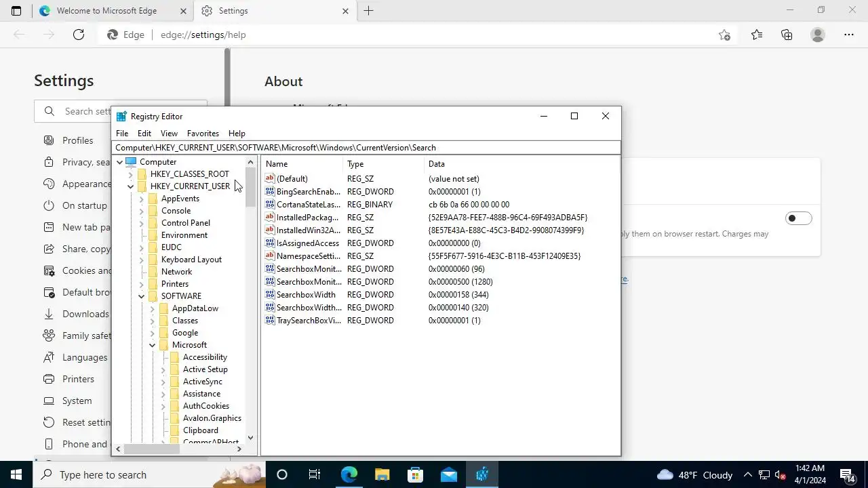868x488 pixels.
Task: Select System in Edge settings sidebar
Action: (77, 401)
